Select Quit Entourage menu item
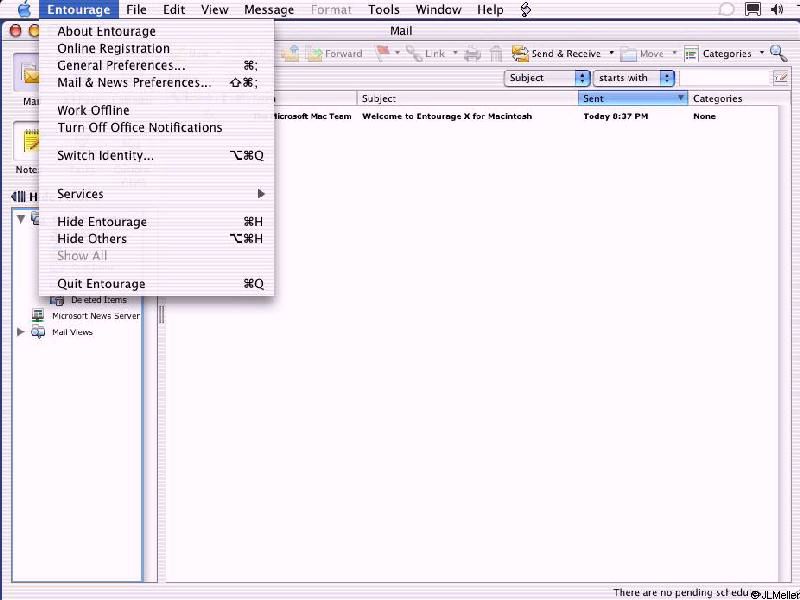 (x=157, y=284)
